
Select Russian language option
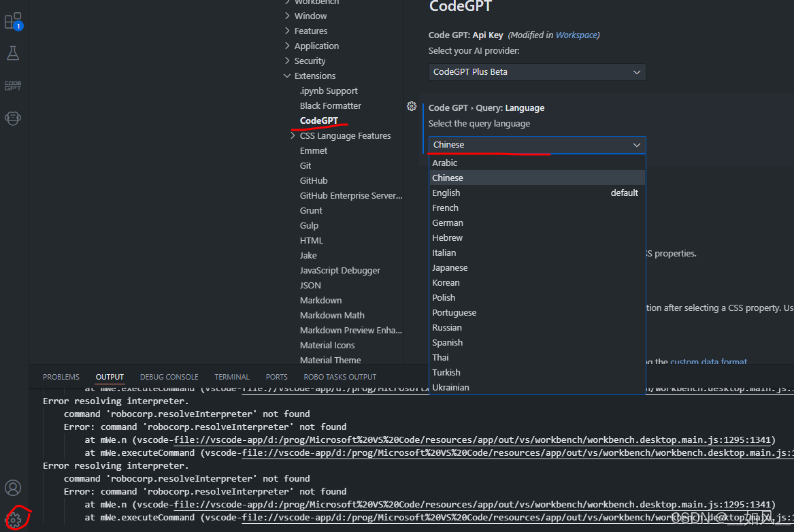(x=537, y=327)
